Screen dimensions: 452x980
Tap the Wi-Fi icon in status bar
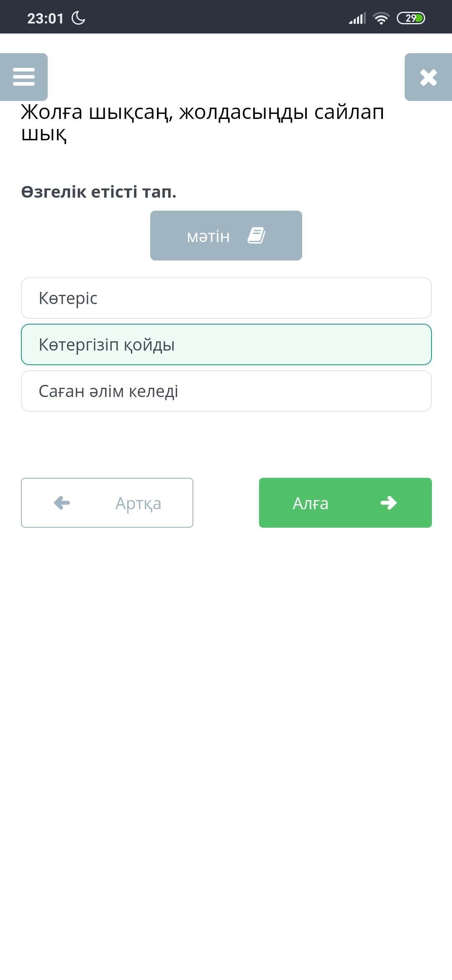[x=381, y=18]
